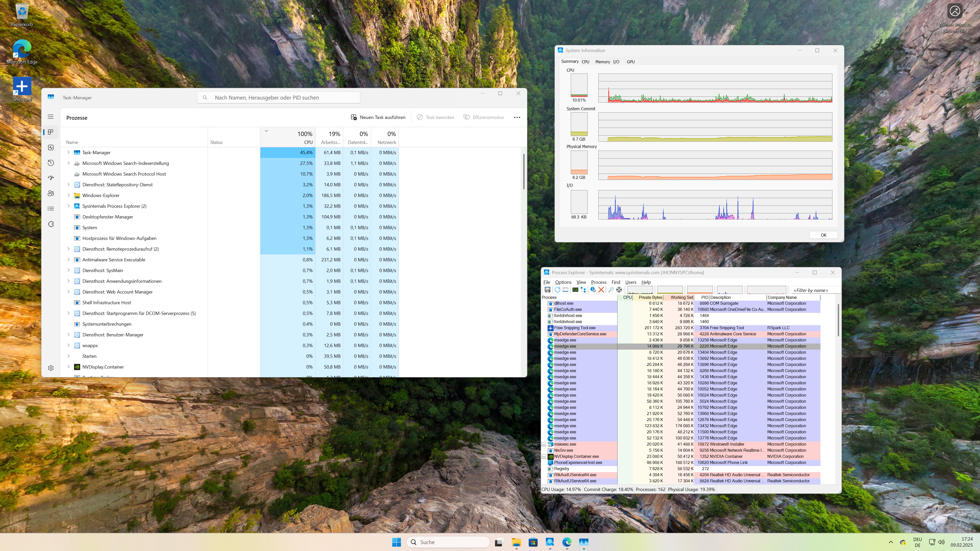The height and width of the screenshot is (551, 980).
Task: Expand the Windows-Explorer process row
Action: (68, 195)
